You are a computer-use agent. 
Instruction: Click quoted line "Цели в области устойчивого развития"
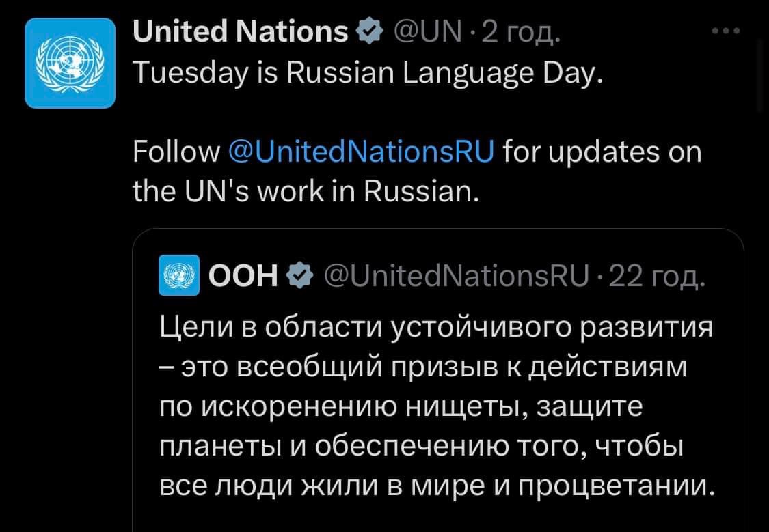point(436,326)
